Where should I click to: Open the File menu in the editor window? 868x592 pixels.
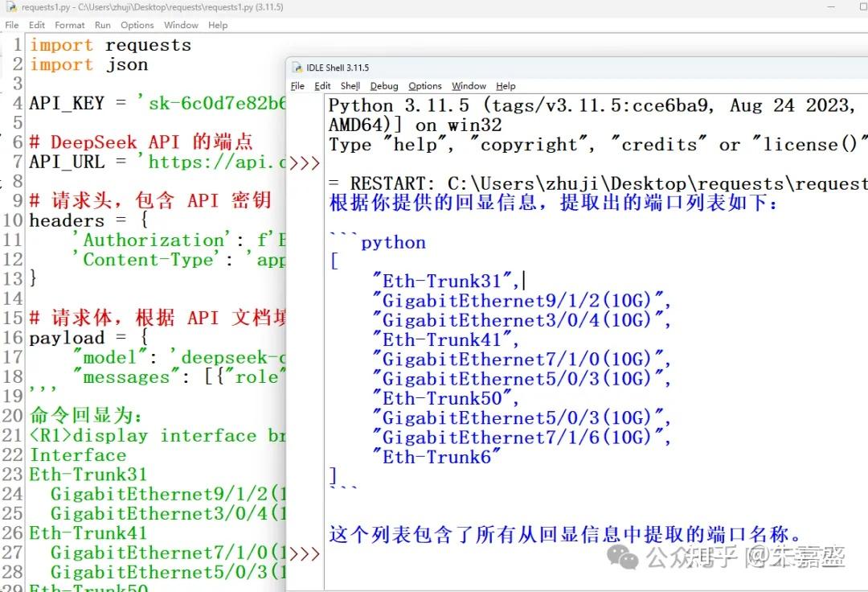tap(12, 25)
